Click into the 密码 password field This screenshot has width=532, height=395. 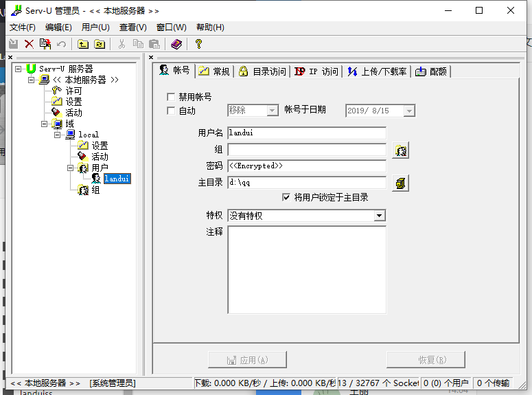coord(307,166)
